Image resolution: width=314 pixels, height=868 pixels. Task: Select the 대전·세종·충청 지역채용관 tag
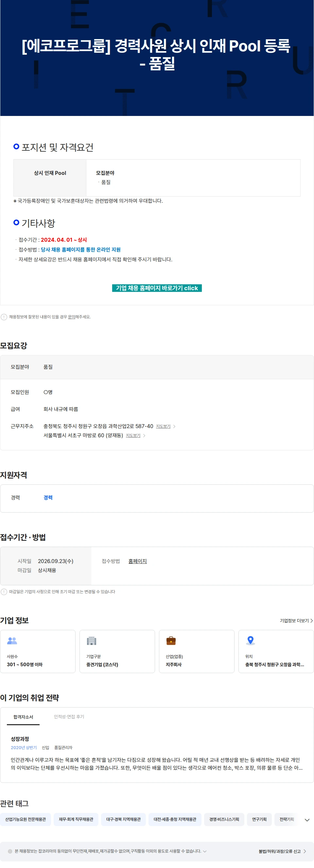click(x=175, y=819)
